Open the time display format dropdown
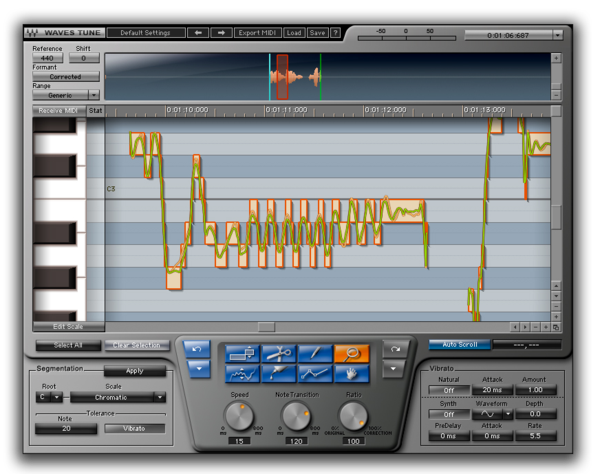 558,35
